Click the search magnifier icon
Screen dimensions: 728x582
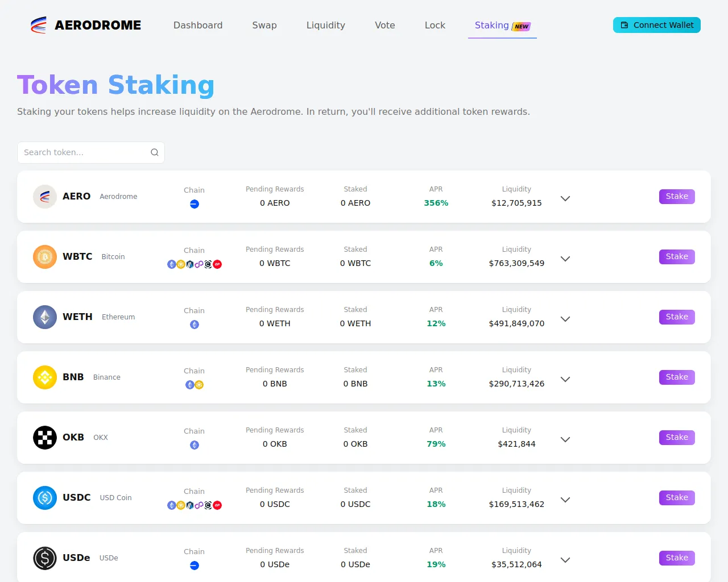pos(155,152)
